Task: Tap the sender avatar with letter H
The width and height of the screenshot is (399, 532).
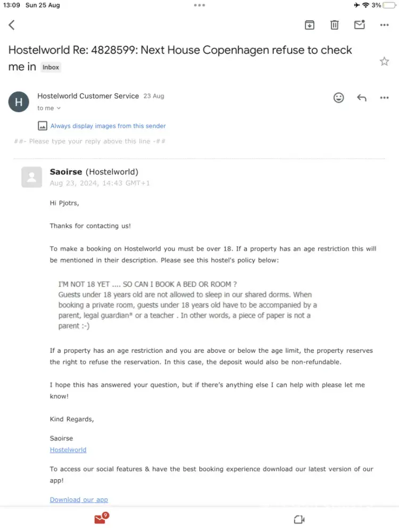Action: (x=19, y=102)
